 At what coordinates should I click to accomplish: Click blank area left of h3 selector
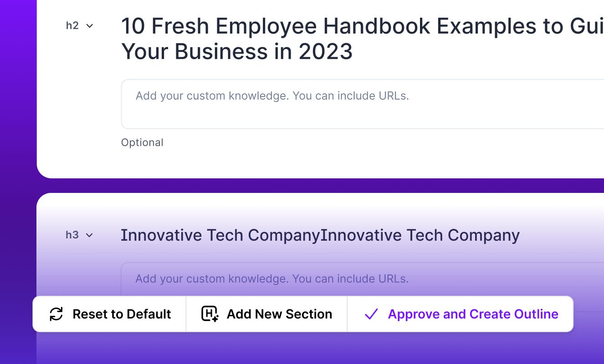click(x=51, y=255)
